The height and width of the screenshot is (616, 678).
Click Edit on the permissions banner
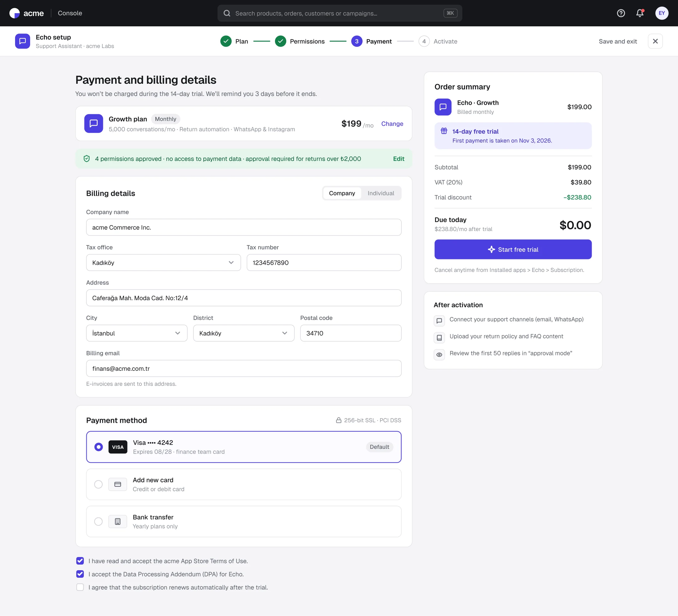pyautogui.click(x=399, y=159)
